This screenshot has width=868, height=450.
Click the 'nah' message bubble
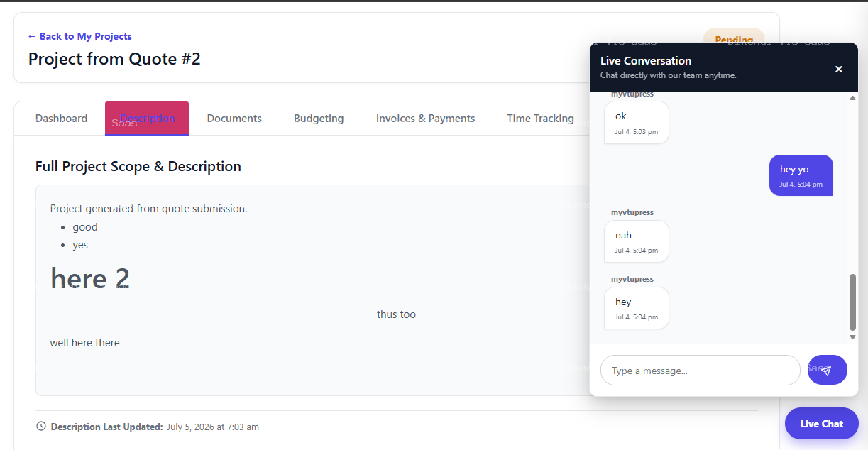click(637, 241)
